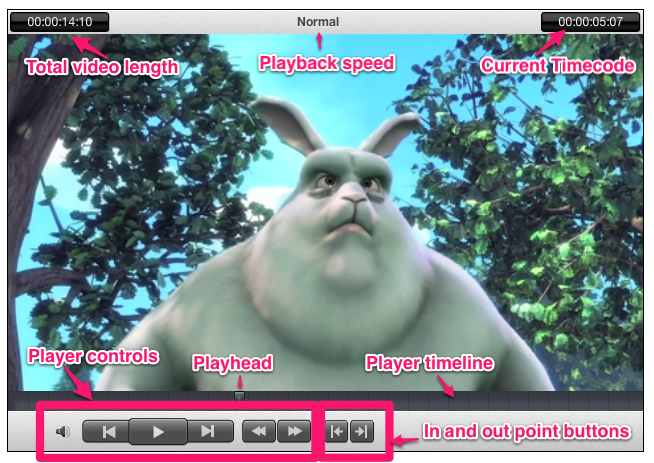The height and width of the screenshot is (463, 654).
Task: Select the playhead marker on the player timeline
Action: (239, 395)
